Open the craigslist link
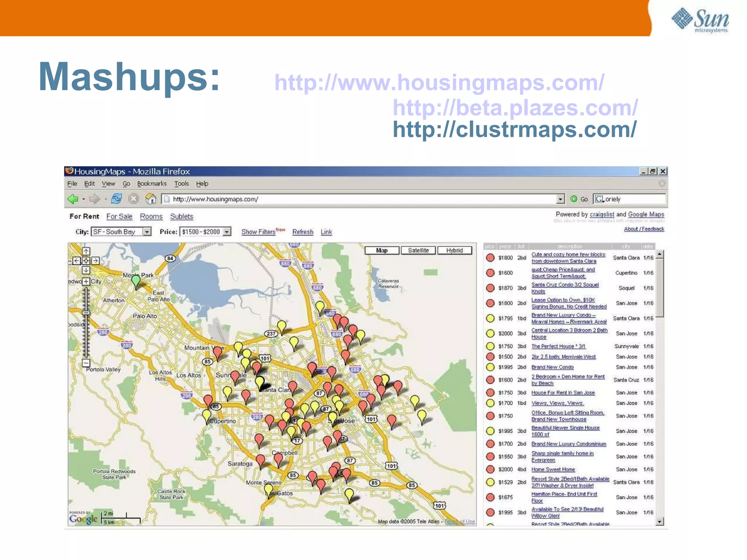The width and height of the screenshot is (747, 560). (x=602, y=214)
